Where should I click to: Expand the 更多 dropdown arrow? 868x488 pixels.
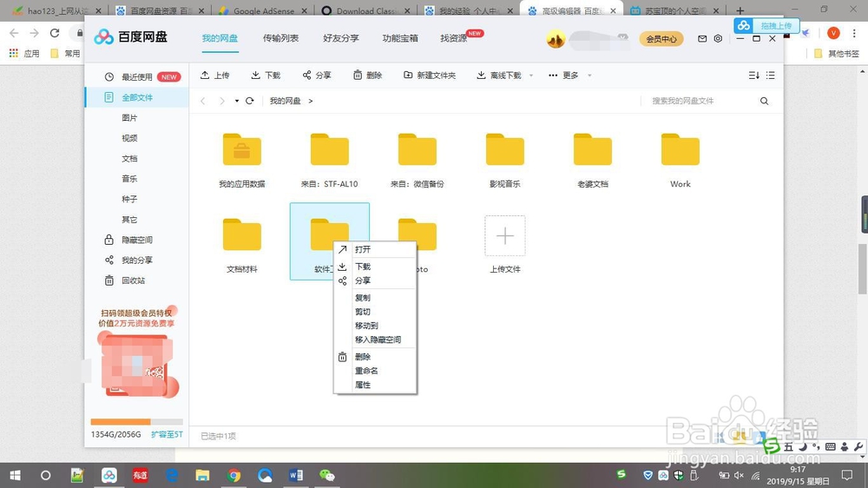tap(589, 76)
